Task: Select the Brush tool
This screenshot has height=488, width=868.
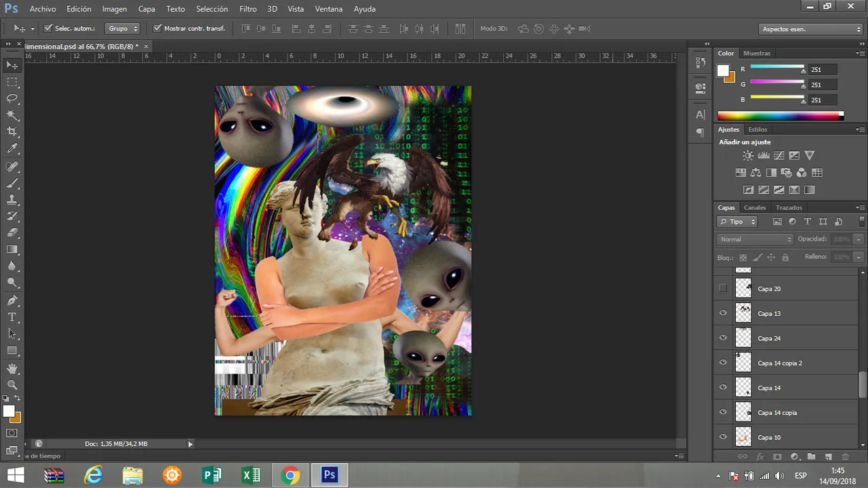Action: click(12, 184)
